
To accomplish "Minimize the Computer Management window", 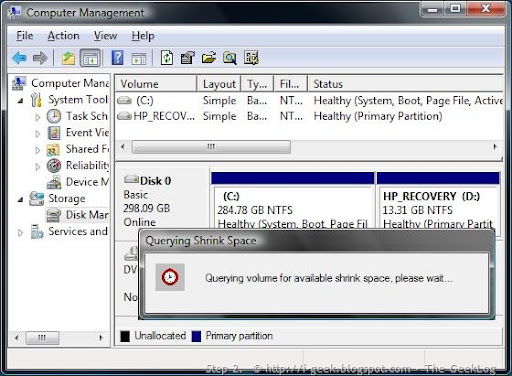I will (x=432, y=9).
